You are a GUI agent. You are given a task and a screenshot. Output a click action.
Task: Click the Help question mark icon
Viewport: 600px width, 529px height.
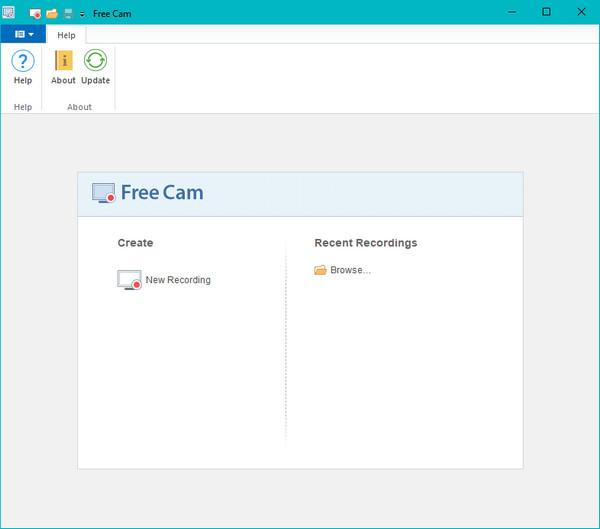click(23, 61)
